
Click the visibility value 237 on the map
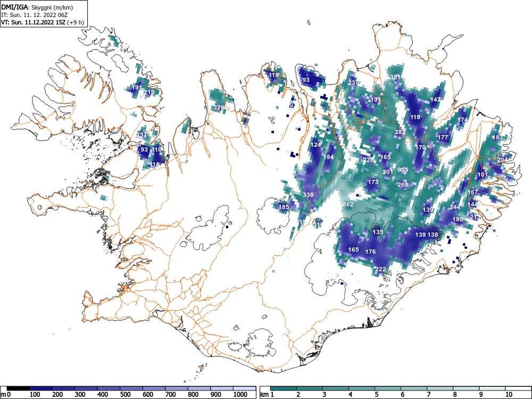pos(353,82)
